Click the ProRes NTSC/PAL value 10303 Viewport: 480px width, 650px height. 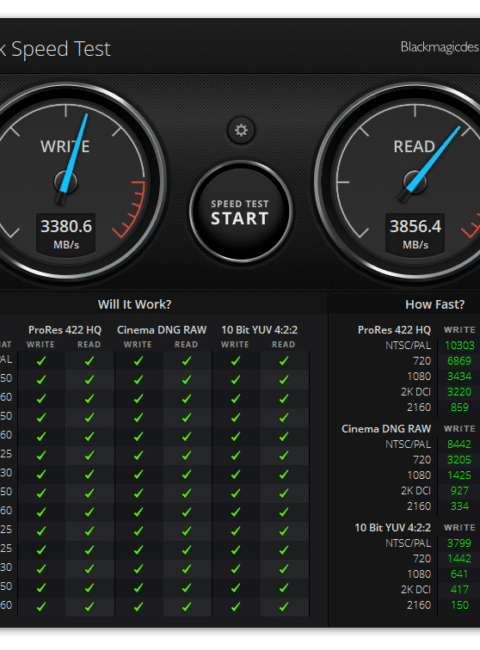459,345
